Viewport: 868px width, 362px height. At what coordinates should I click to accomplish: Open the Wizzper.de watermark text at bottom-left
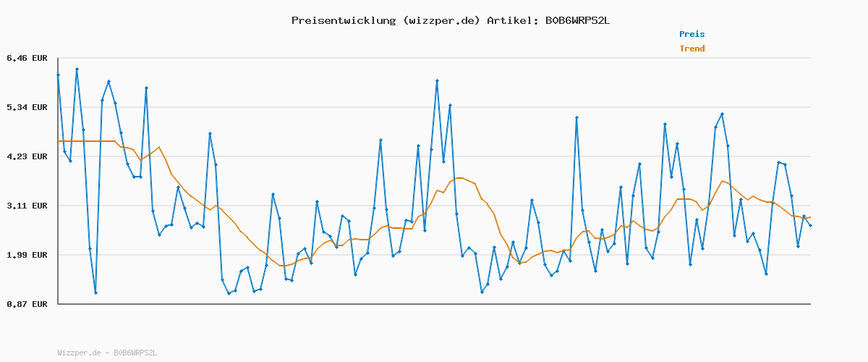tap(107, 353)
